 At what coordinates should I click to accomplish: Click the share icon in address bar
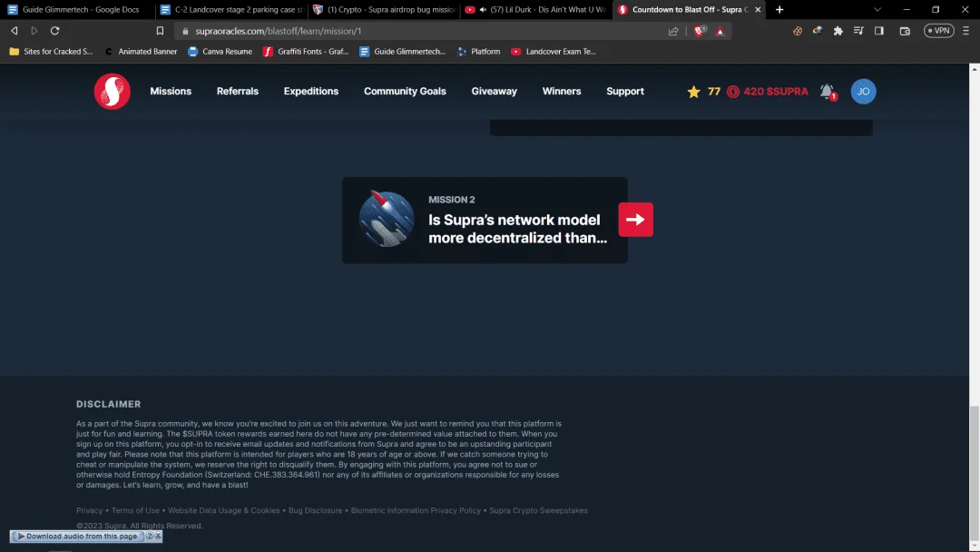tap(673, 31)
